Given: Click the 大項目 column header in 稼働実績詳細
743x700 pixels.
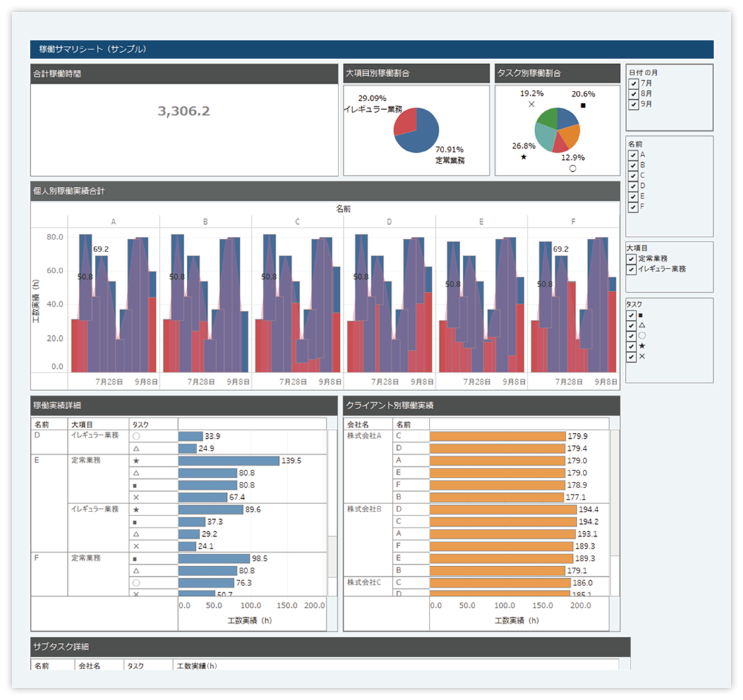Looking at the screenshot, I should point(82,425).
